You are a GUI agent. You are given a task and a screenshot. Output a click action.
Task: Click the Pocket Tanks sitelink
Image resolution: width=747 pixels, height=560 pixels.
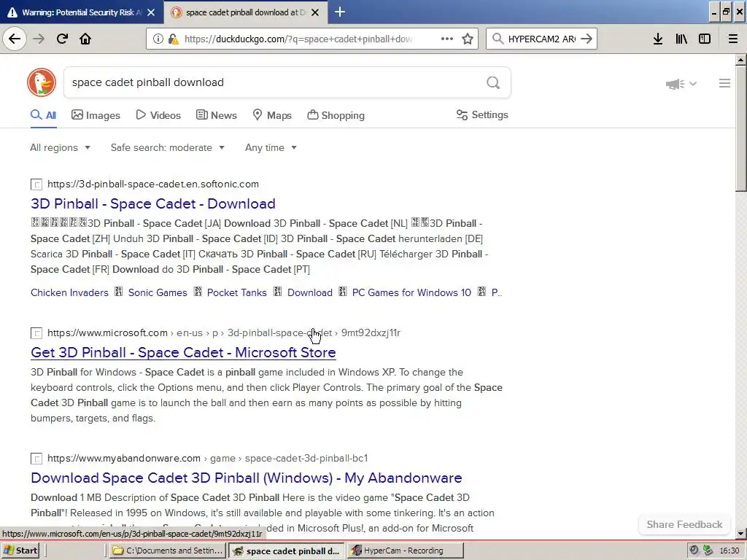237,292
